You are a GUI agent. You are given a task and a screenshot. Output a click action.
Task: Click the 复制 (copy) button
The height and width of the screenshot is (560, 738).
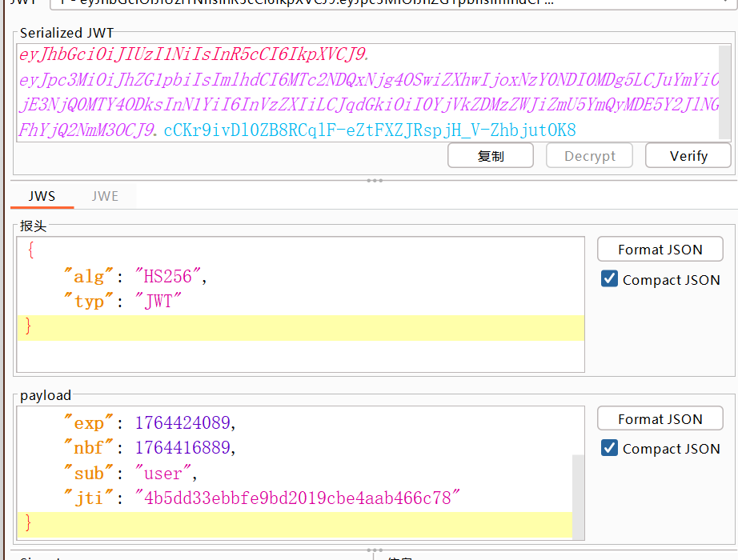coord(491,156)
